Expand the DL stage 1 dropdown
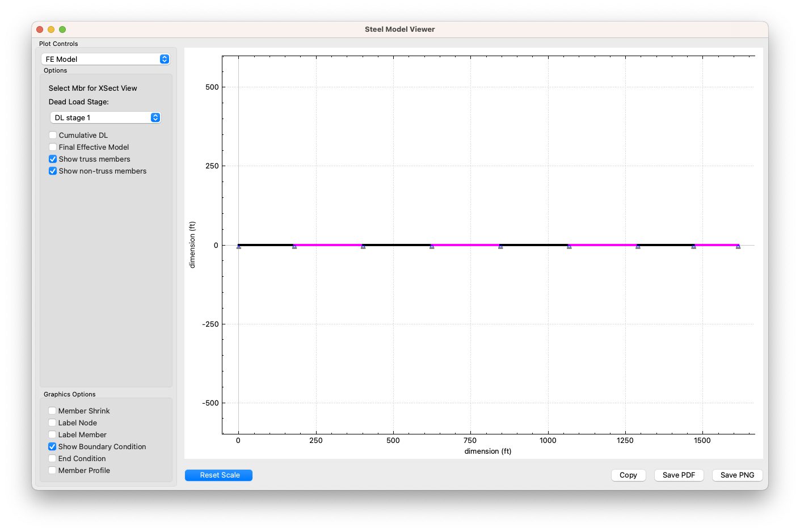This screenshot has height=532, width=800. tap(106, 117)
